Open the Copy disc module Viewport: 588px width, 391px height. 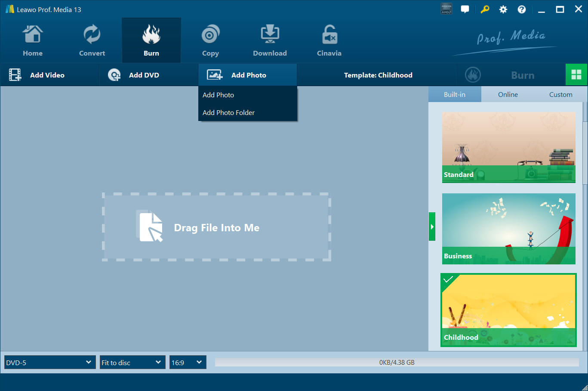(x=210, y=35)
